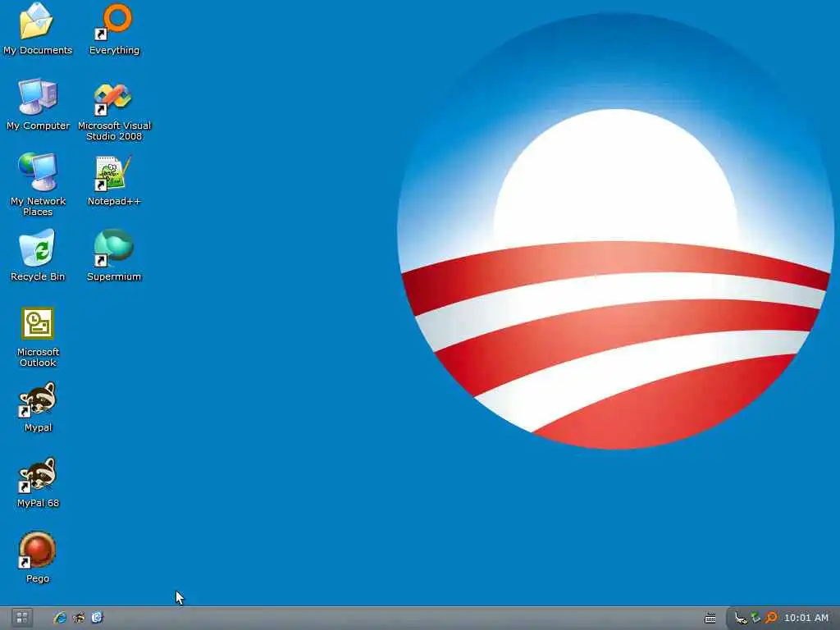The width and height of the screenshot is (840, 630).
Task: Launch Internet Explorer from quick launch
Action: [x=59, y=618]
